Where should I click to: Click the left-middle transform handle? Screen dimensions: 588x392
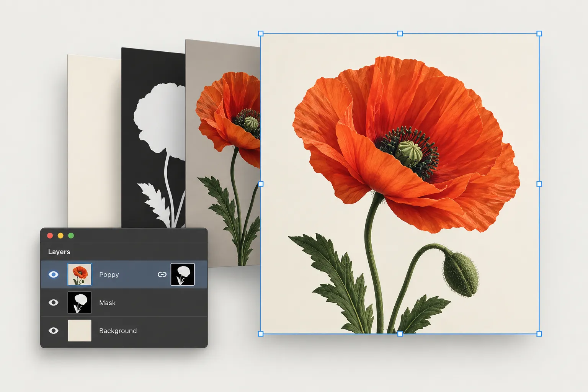(x=261, y=184)
